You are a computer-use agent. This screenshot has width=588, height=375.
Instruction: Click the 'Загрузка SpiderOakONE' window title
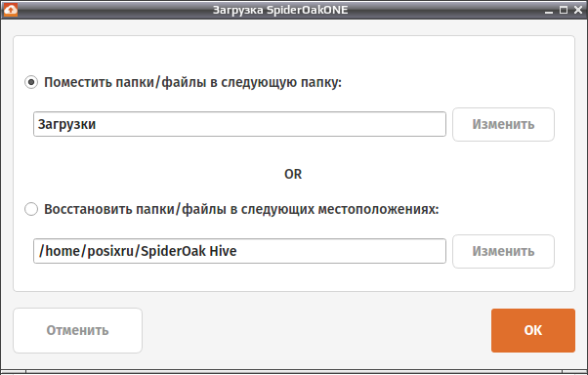click(x=280, y=10)
